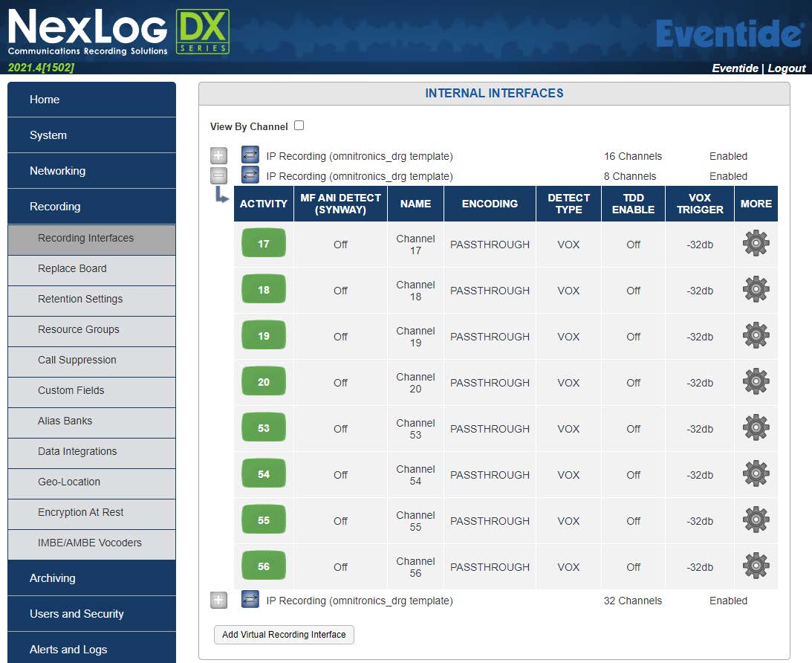Image resolution: width=812 pixels, height=663 pixels.
Task: Click the Logout link
Action: (787, 68)
